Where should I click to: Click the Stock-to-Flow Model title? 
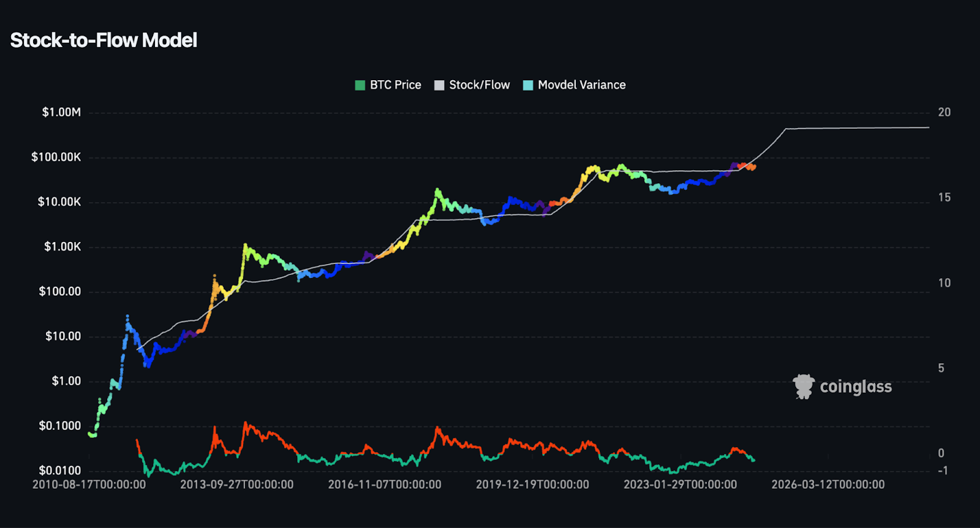104,40
